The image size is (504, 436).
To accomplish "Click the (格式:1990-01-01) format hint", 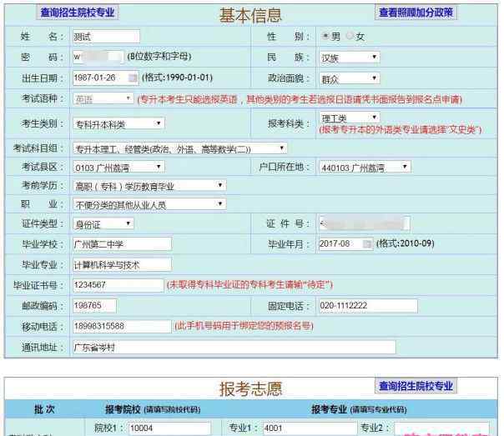I will click(x=177, y=78).
